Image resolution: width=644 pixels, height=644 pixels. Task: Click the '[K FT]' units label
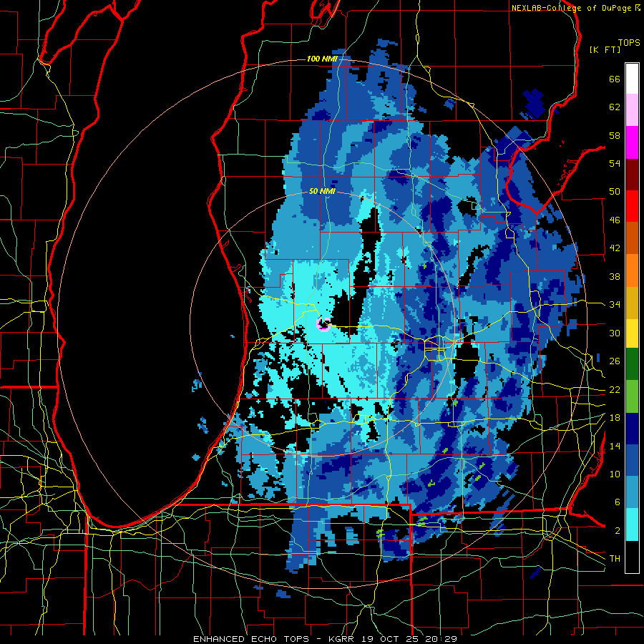(605, 49)
